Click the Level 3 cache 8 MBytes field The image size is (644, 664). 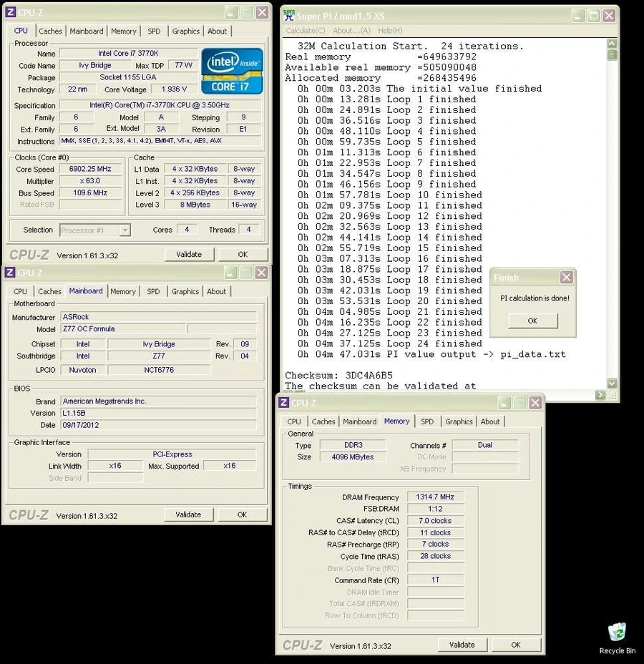click(195, 205)
